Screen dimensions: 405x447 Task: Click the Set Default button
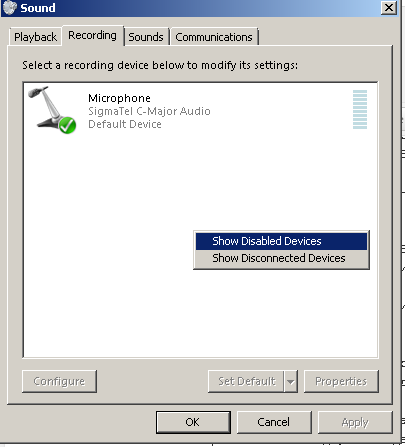(246, 381)
